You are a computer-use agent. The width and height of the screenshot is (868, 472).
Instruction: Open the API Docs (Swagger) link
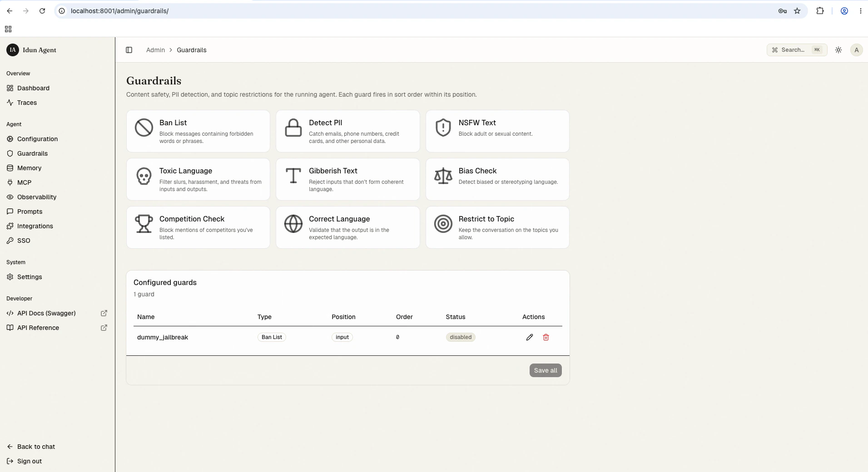(x=57, y=313)
